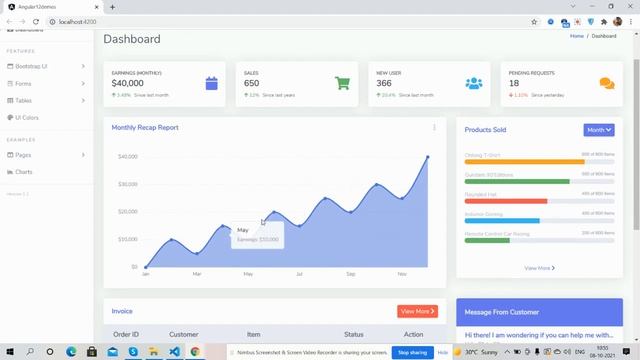This screenshot has width=640, height=360.
Task: Click the Status column header
Action: [x=353, y=334]
